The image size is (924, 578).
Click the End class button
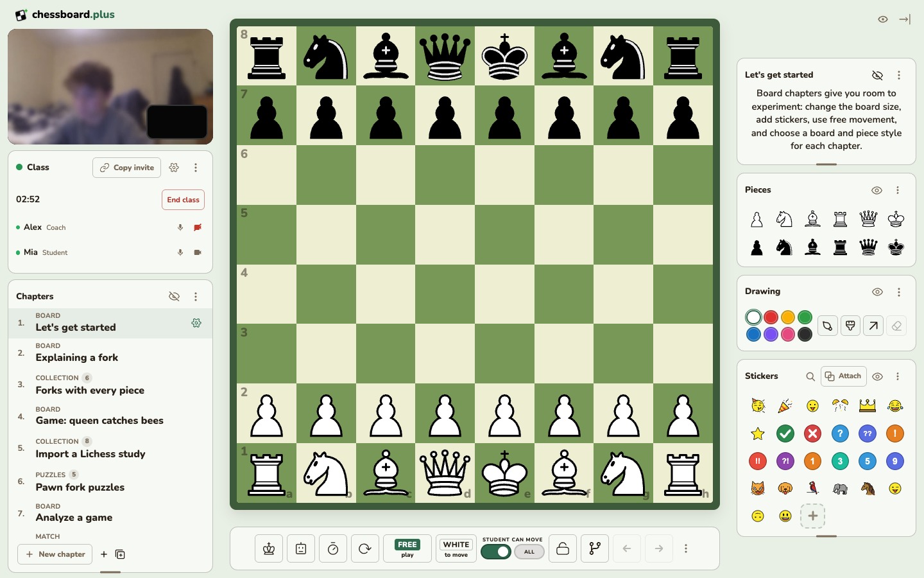coord(183,200)
